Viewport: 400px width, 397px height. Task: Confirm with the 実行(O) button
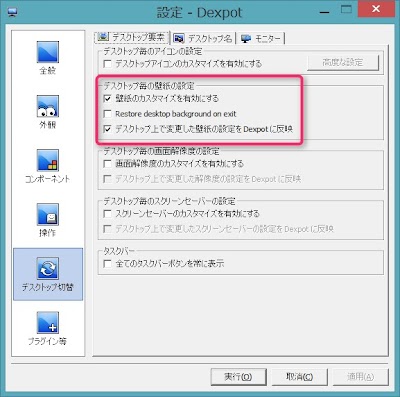238,377
